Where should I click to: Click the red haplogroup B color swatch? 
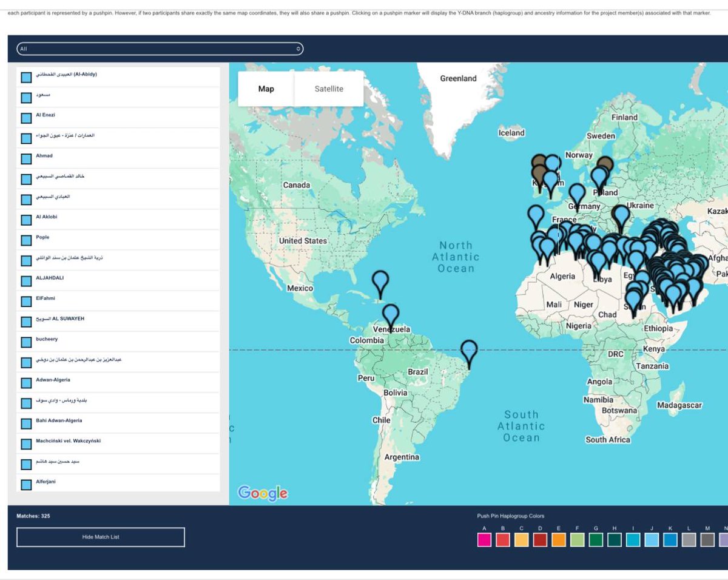click(503, 540)
